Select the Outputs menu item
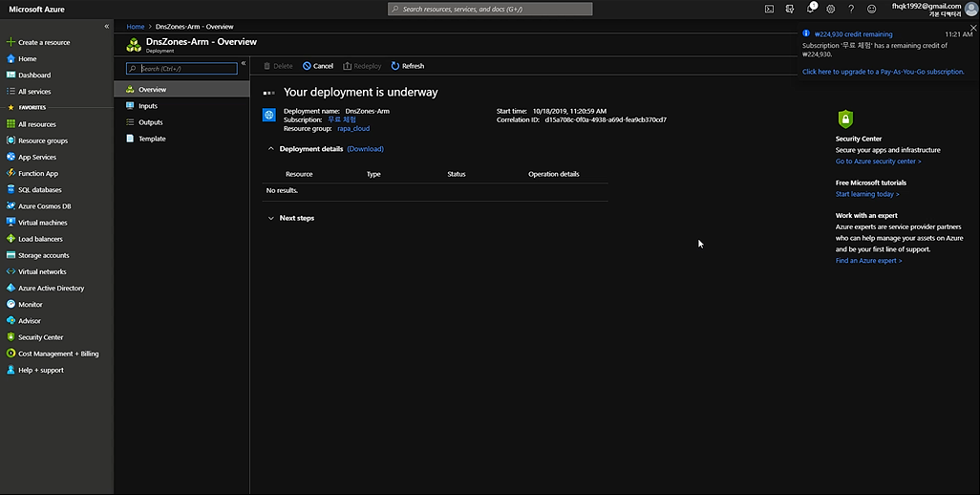This screenshot has width=980, height=495. click(x=181, y=122)
